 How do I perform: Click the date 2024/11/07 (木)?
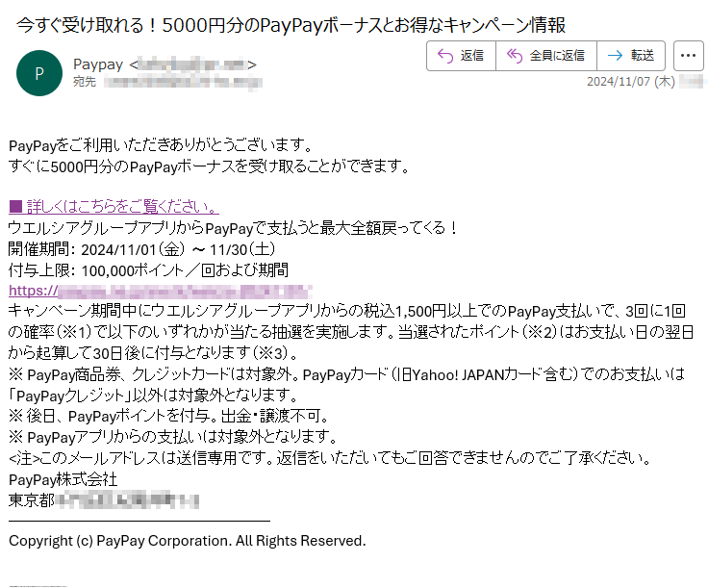(x=631, y=82)
